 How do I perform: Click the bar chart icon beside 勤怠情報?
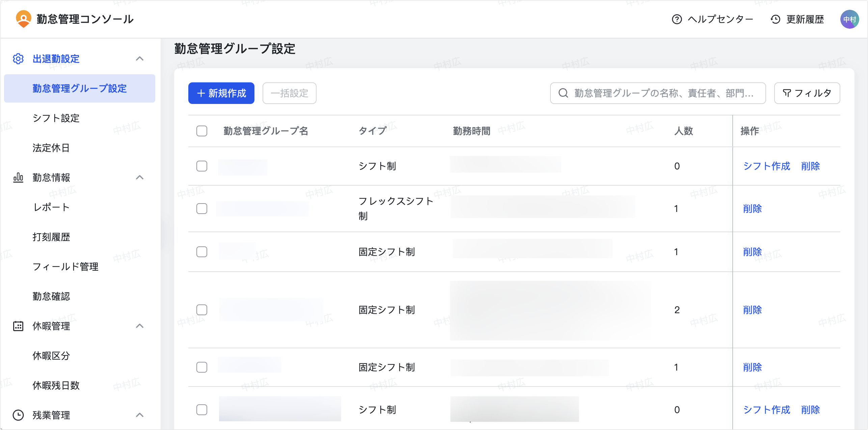point(18,178)
